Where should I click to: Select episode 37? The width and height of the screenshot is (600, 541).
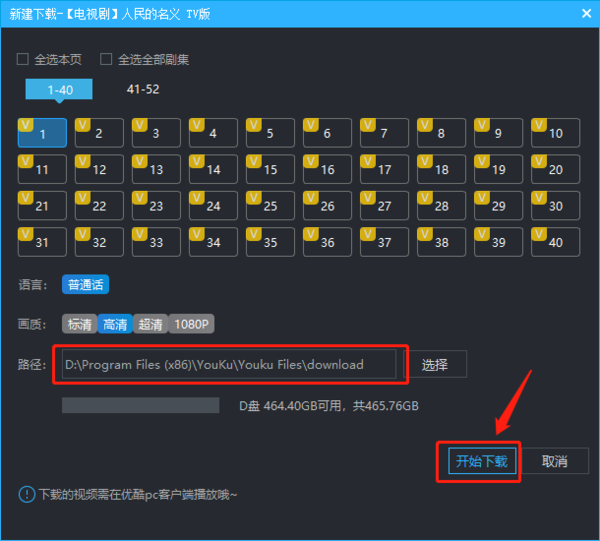click(384, 242)
